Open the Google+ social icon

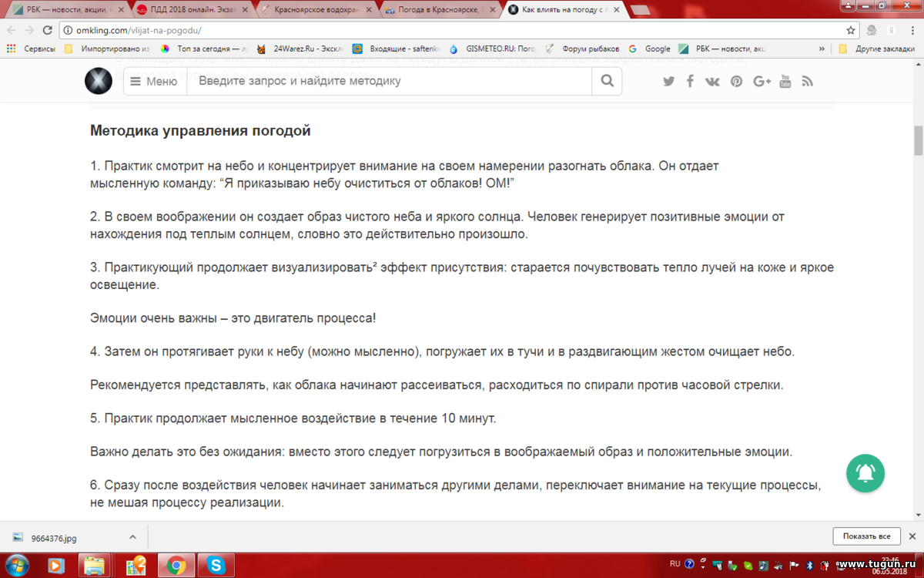tap(762, 81)
